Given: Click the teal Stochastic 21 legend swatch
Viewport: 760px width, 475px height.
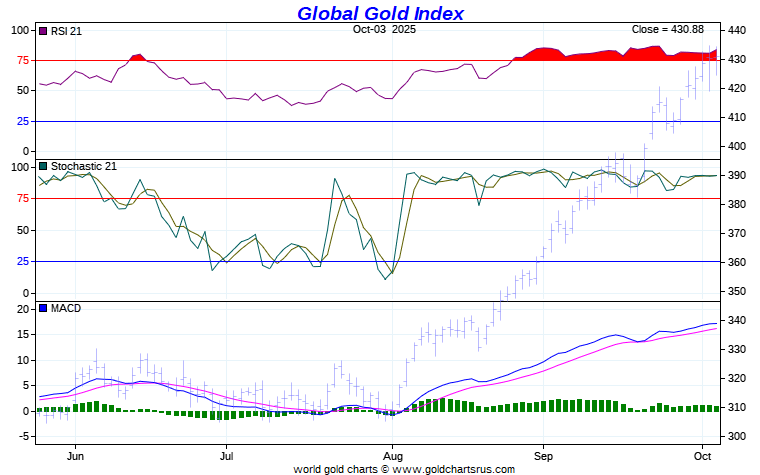Looking at the screenshot, I should [43, 166].
